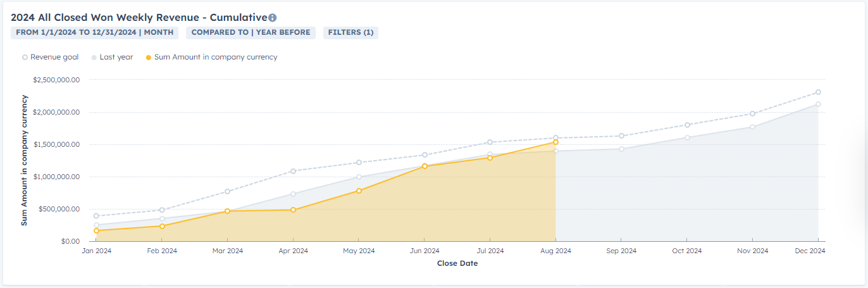This screenshot has height=288, width=868.
Task: Click the Revenue goal point at Nov 2024
Action: coord(752,114)
